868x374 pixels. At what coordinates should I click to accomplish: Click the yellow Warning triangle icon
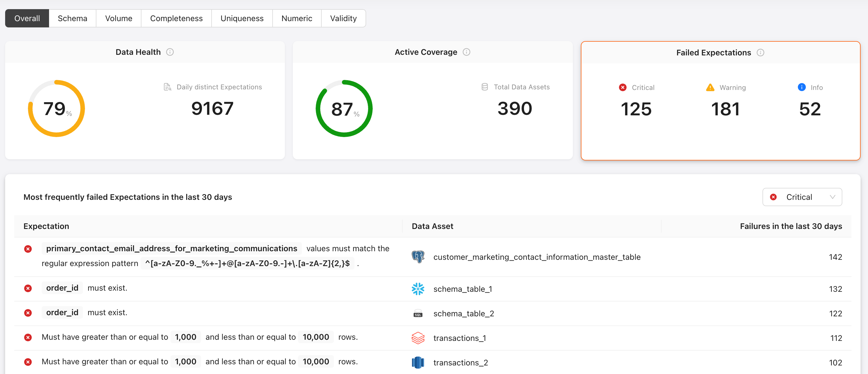(710, 87)
